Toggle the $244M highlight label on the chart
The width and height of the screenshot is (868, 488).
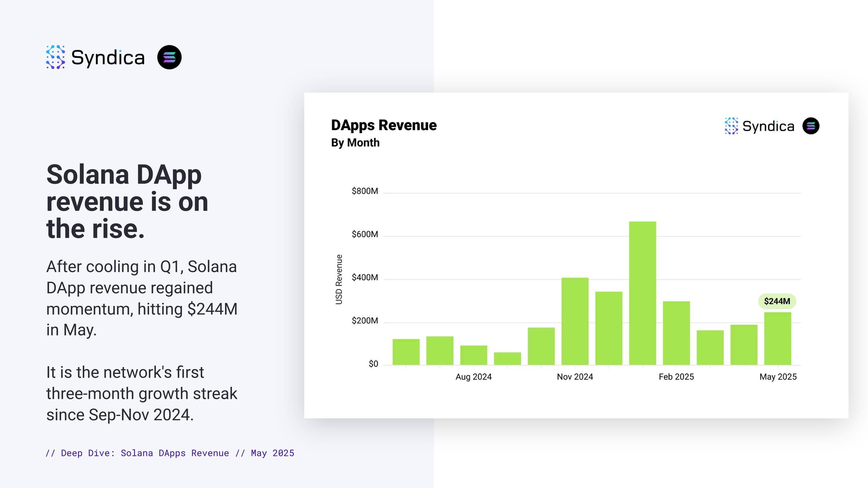pyautogui.click(x=777, y=301)
